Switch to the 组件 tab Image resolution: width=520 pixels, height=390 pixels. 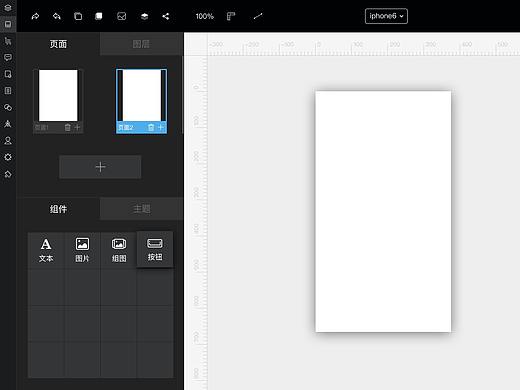tap(58, 209)
